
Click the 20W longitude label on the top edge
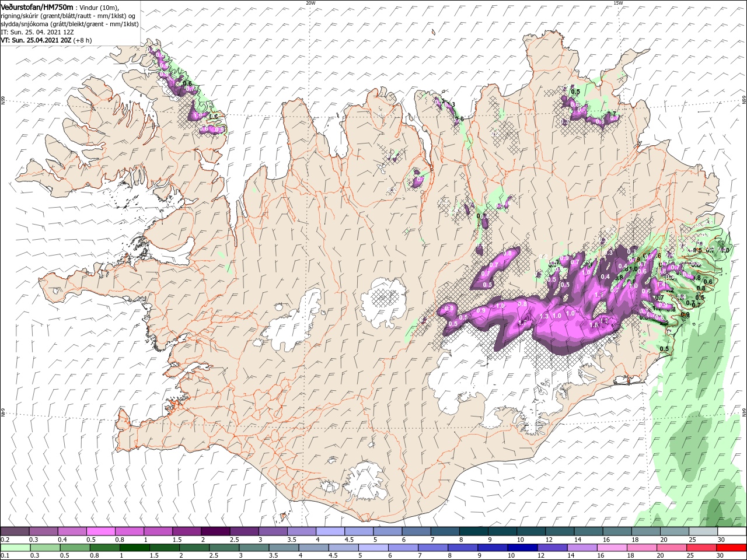310,3
